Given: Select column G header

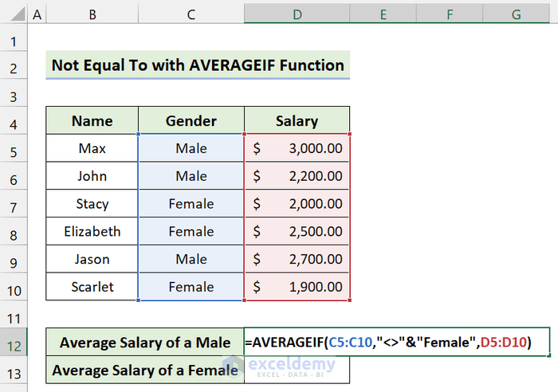Looking at the screenshot, I should [x=516, y=14].
